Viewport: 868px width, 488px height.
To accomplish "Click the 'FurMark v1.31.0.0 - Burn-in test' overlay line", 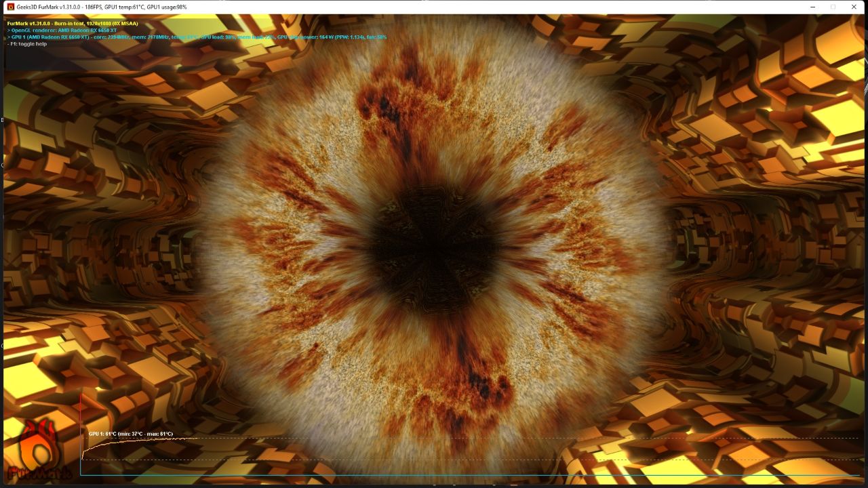I will 73,23.
